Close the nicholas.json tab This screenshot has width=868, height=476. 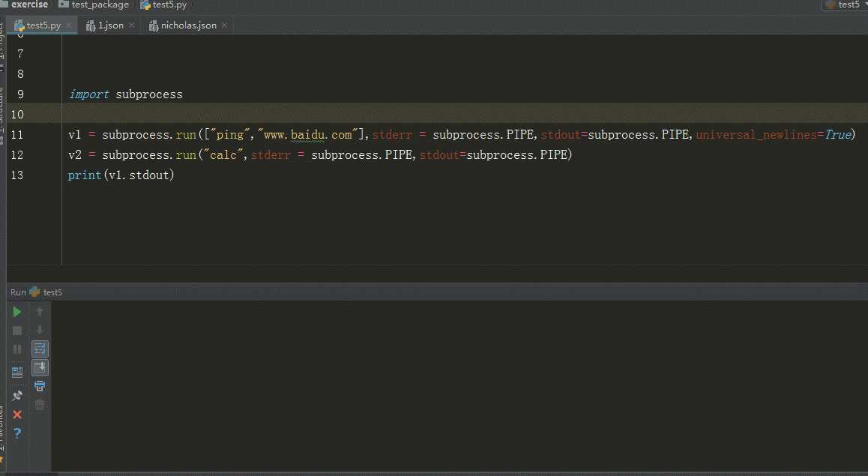[x=224, y=25]
